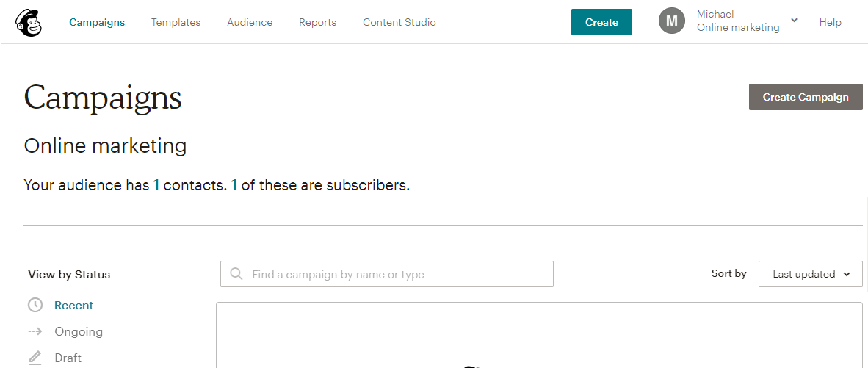
Task: Filter by Recent status
Action: [74, 305]
